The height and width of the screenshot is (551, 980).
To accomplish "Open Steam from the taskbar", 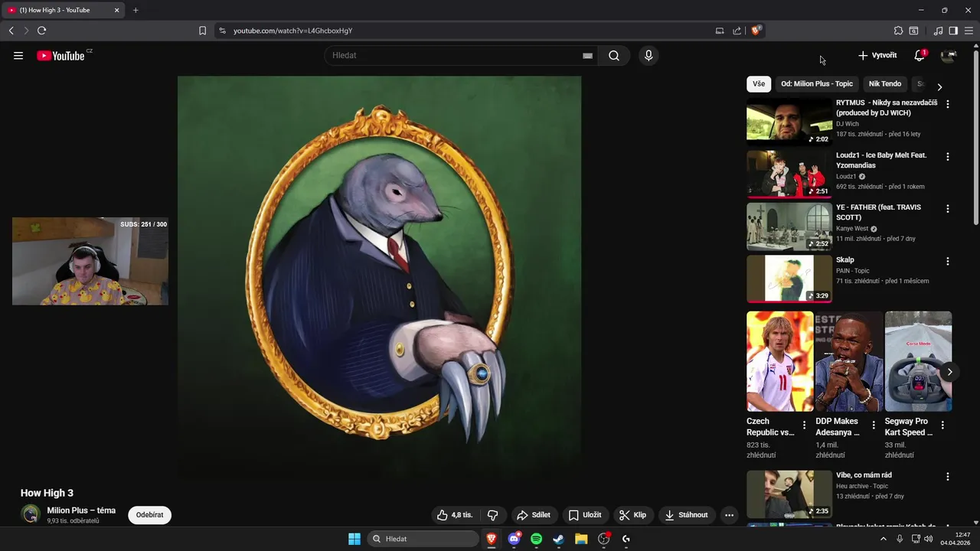I will click(559, 539).
